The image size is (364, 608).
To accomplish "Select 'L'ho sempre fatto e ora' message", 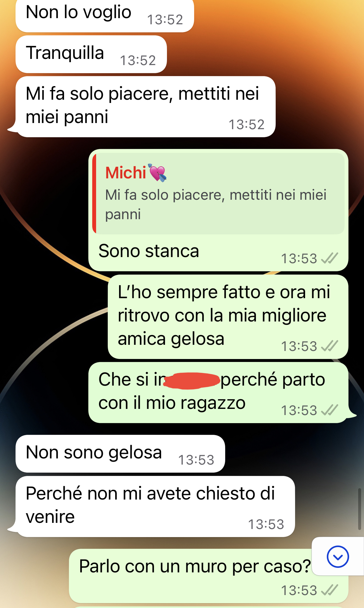I will [x=228, y=317].
